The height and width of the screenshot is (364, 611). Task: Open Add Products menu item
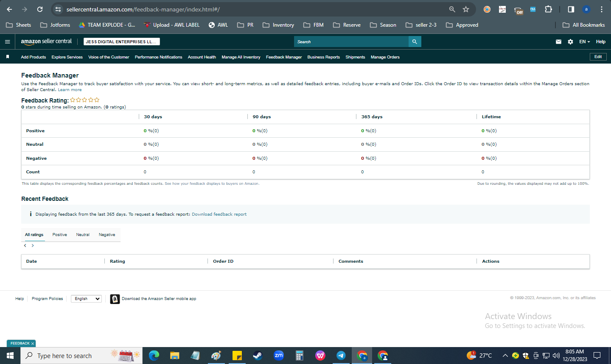click(x=34, y=57)
